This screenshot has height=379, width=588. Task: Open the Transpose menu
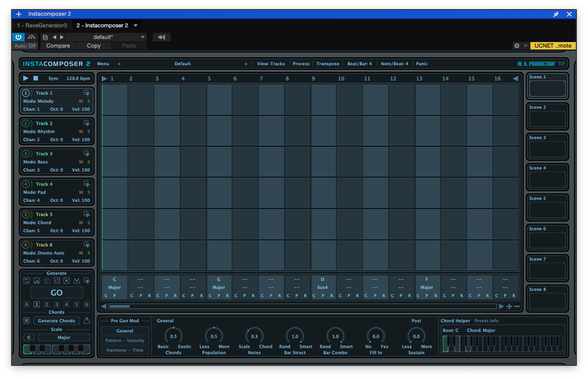327,64
